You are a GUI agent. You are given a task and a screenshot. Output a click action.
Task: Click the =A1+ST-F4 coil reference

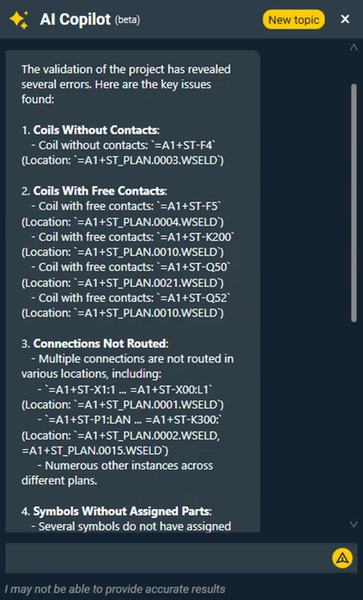(186, 145)
